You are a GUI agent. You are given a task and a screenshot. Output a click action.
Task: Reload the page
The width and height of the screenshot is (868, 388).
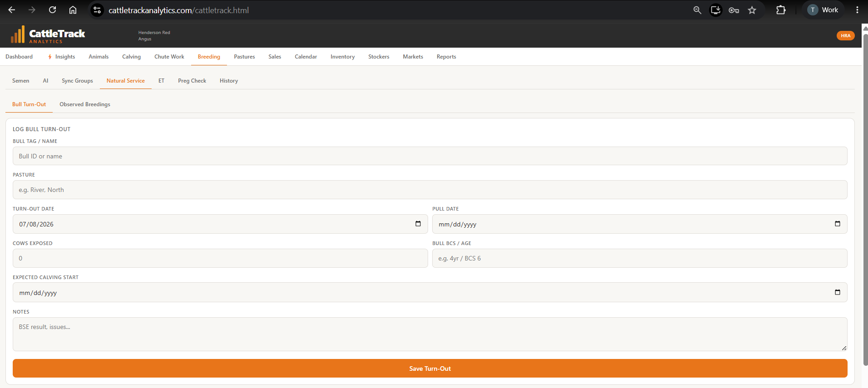pos(52,10)
